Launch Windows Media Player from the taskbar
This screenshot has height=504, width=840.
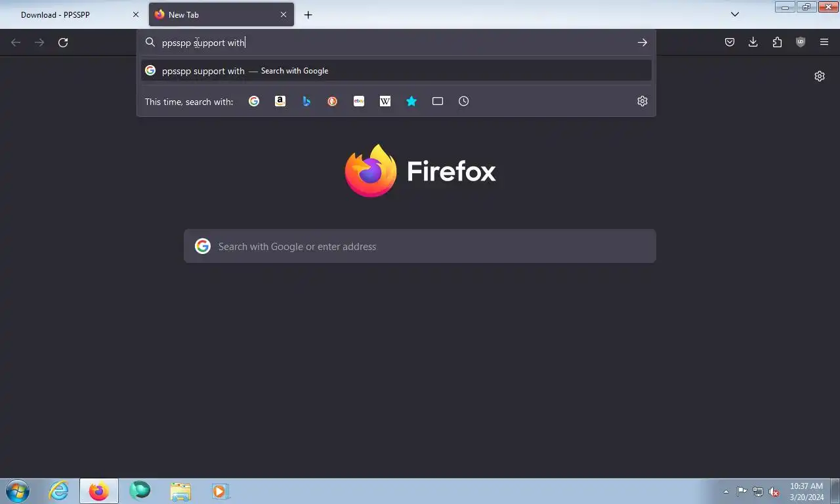[x=220, y=491]
